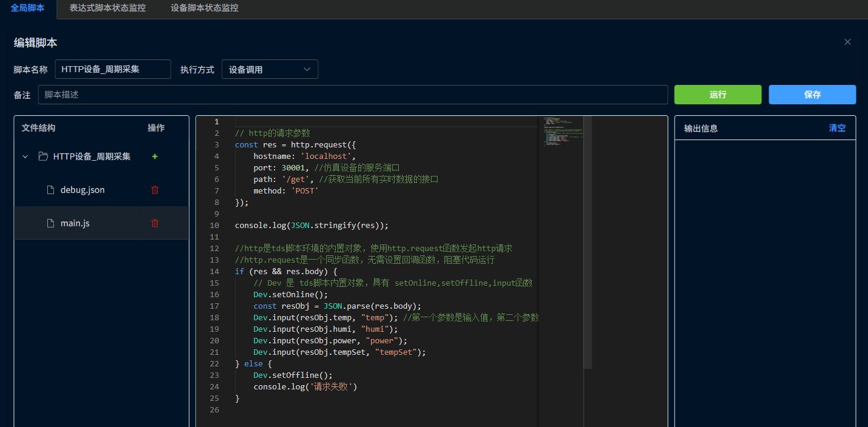The image size is (868, 427).
Task: Open the 执行方式 dropdown
Action: tap(270, 69)
